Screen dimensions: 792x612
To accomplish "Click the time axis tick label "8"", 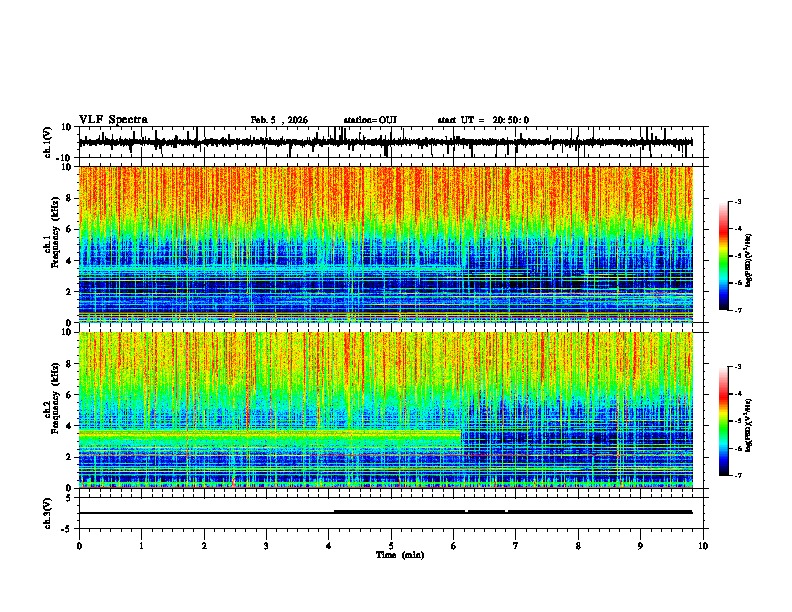I will [578, 546].
